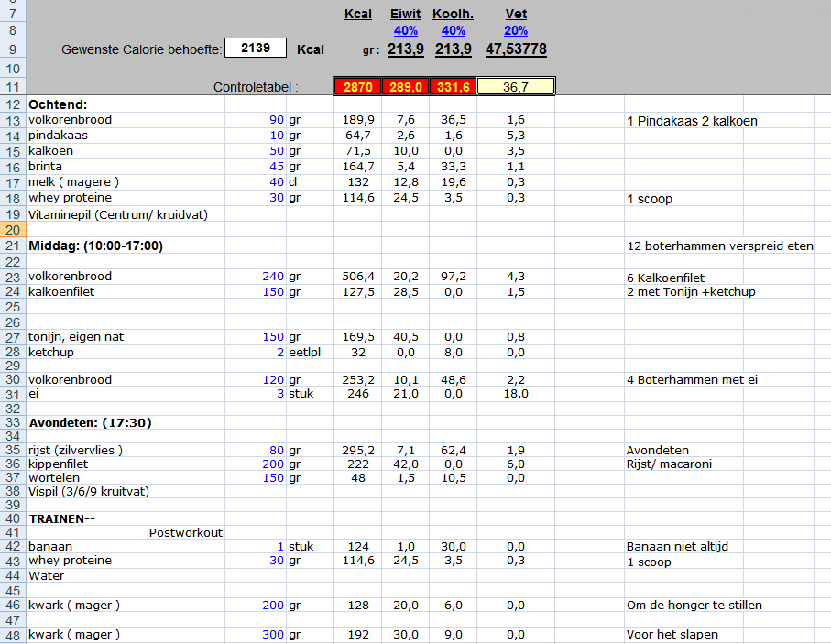Click the TRAINEN-- heading cell

[x=62, y=518]
